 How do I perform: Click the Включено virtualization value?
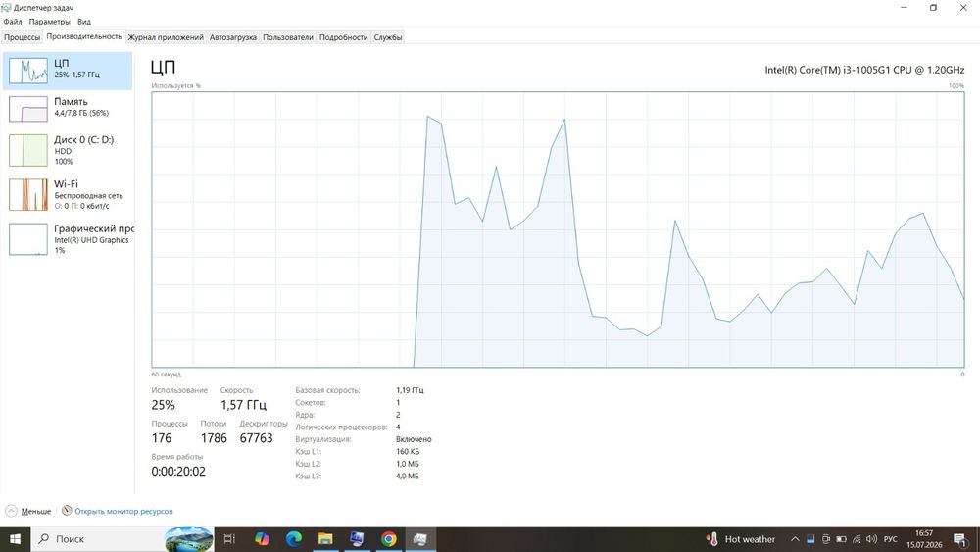point(414,439)
